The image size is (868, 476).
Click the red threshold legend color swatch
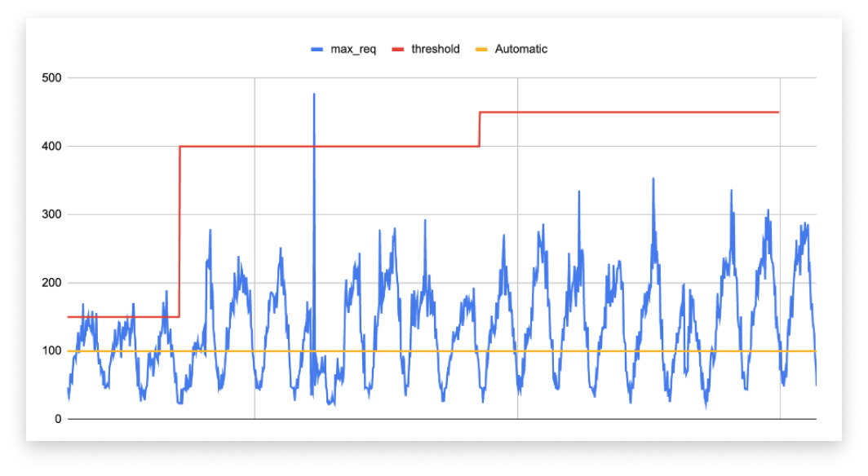(x=397, y=49)
